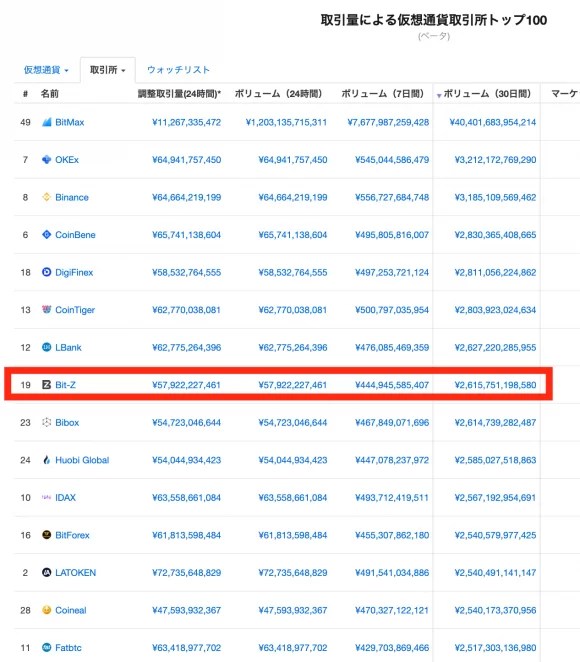Click CoinBene 7-day volume ¥495,805,816,007
580x662 pixels.
[x=392, y=235]
